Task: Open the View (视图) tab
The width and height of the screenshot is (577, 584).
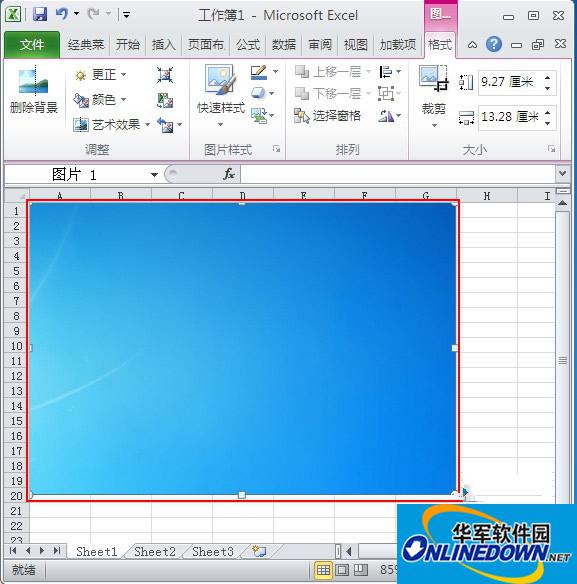Action: (355, 45)
